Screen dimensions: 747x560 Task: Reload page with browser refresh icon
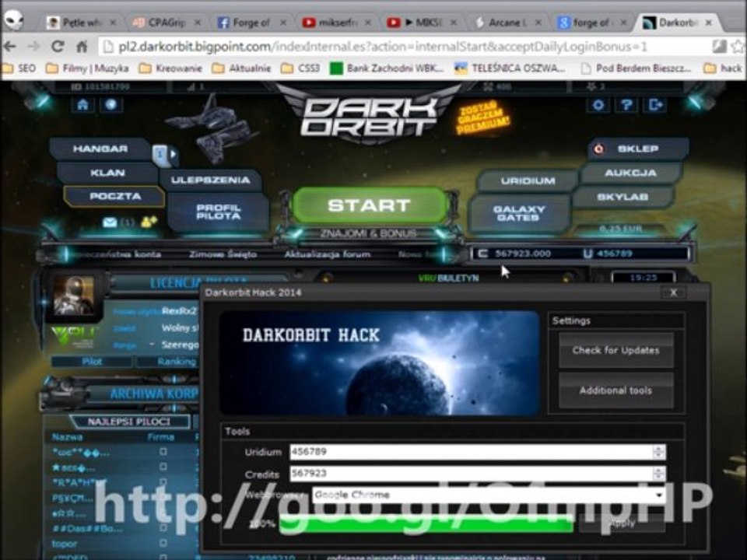tap(58, 46)
